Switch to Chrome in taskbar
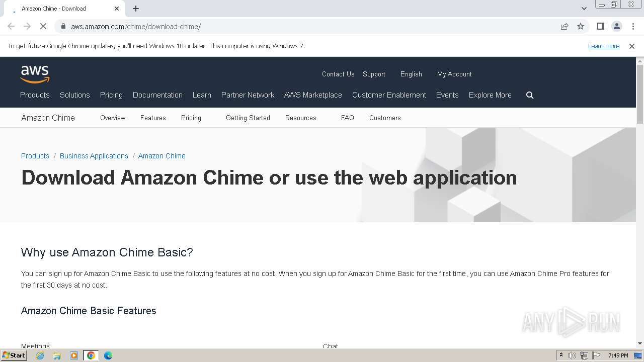 point(91,355)
